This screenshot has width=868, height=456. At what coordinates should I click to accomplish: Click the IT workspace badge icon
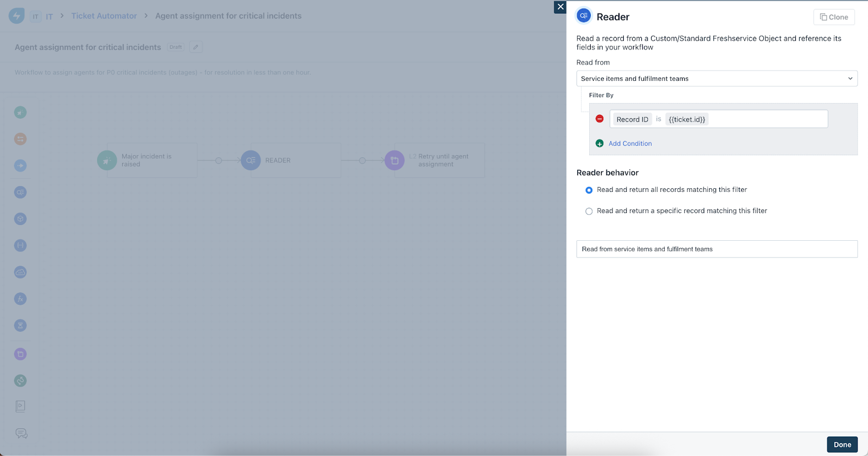pos(36,16)
